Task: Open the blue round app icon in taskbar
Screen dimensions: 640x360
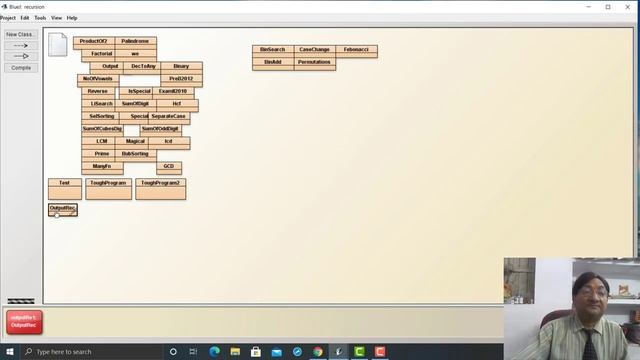Action: [297, 351]
